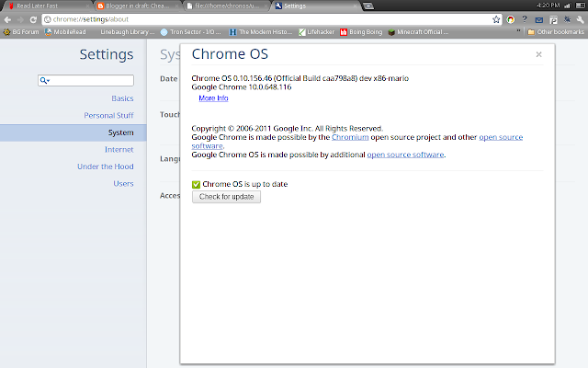This screenshot has height=368, width=588.
Task: Click the green up-to-date checkmark icon
Action: pos(196,184)
